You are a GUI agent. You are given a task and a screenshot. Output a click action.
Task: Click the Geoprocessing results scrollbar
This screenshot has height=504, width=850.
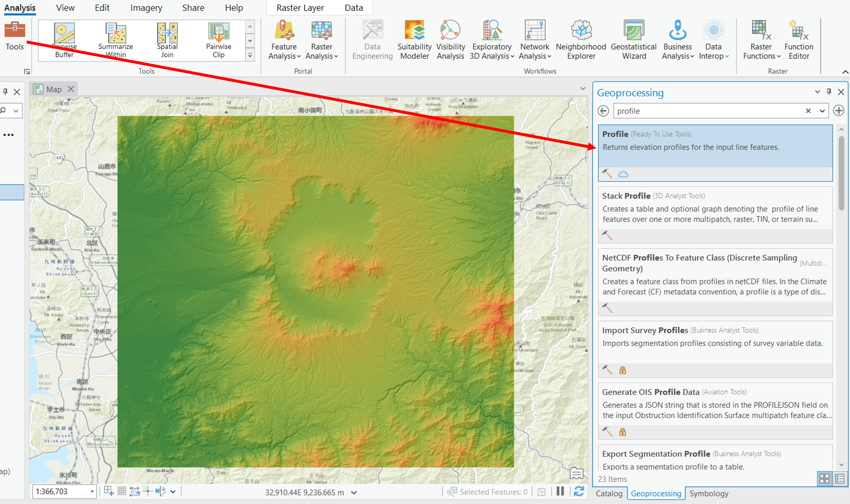[x=841, y=173]
